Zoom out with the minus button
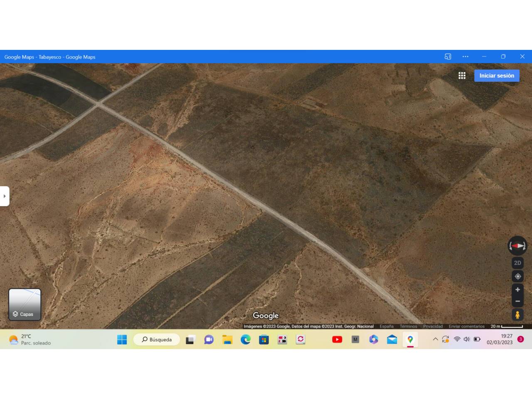Viewport: 532px width, 399px height. pyautogui.click(x=517, y=301)
